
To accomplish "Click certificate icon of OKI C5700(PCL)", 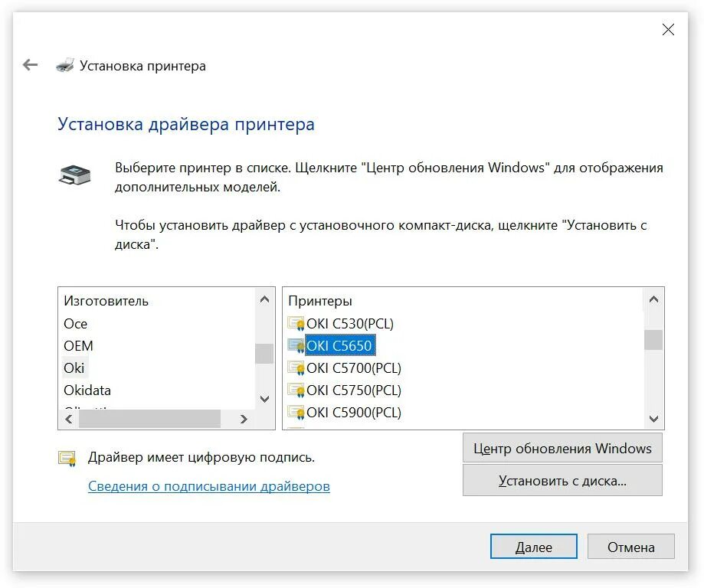I will pyautogui.click(x=296, y=368).
